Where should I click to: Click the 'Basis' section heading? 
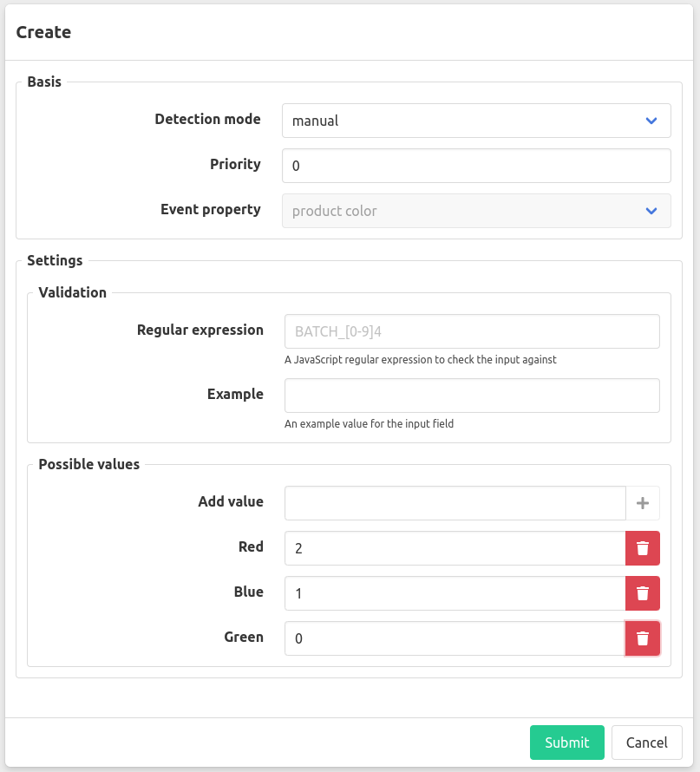44,82
